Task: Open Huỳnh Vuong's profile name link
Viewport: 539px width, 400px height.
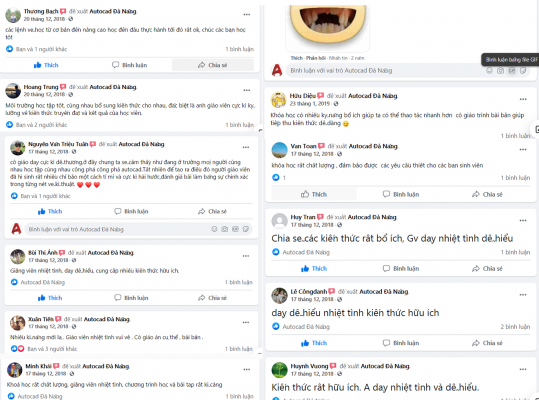Action: click(309, 366)
